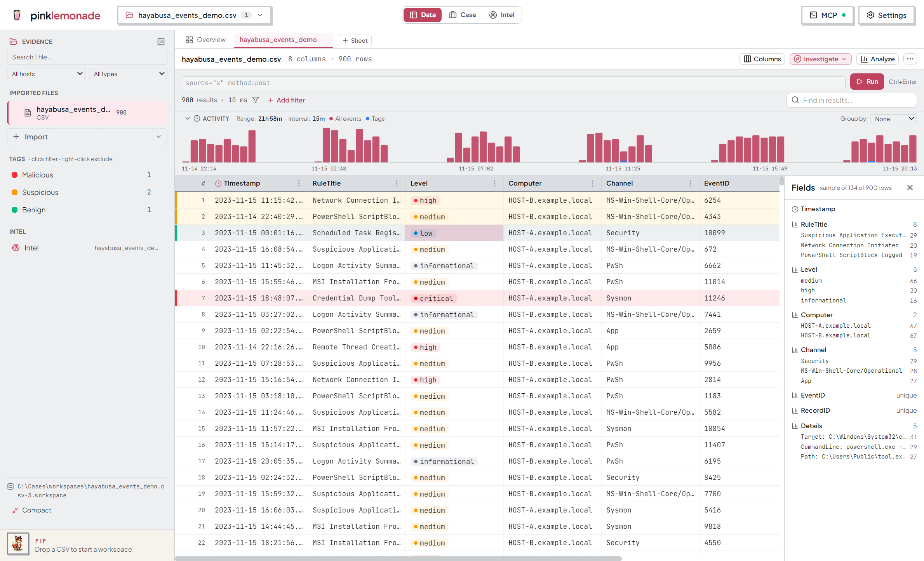Click the Analyze button
The width and height of the screenshot is (924, 561).
click(x=877, y=59)
